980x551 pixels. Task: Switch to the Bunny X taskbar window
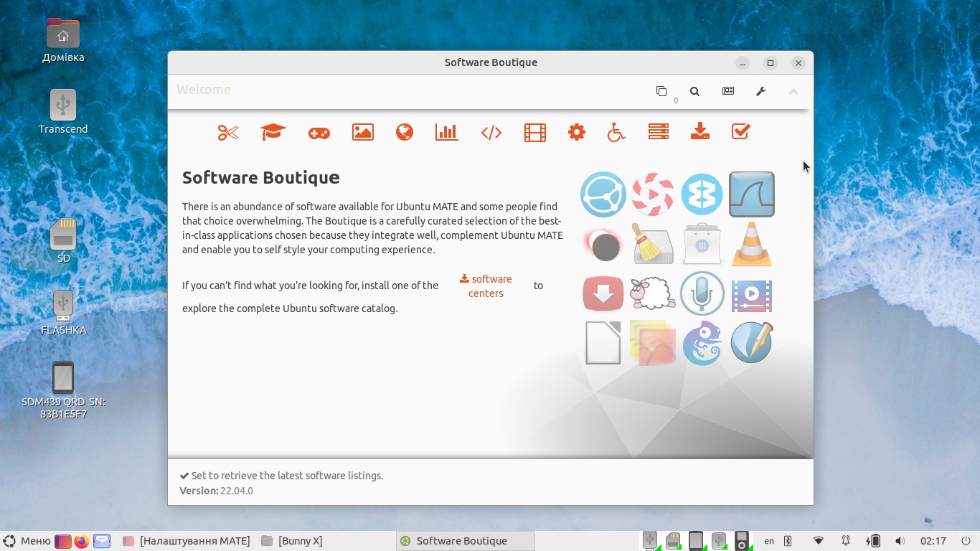(292, 541)
